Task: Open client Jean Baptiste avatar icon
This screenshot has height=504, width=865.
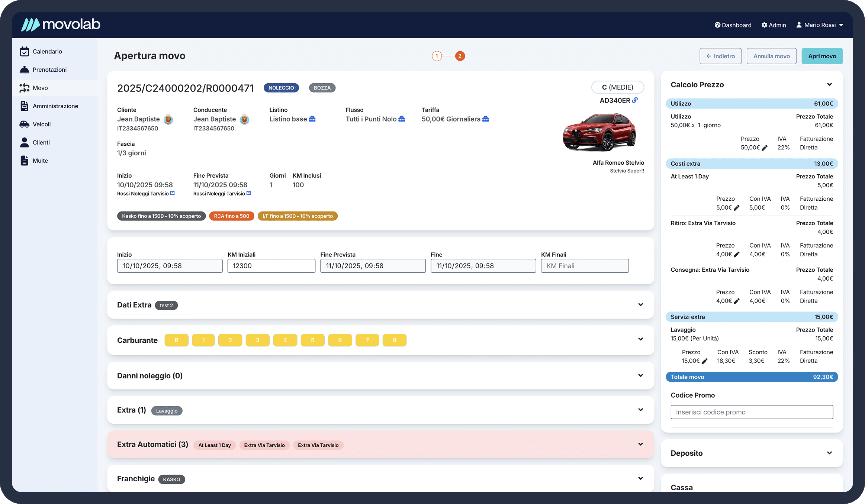Action: pos(168,119)
